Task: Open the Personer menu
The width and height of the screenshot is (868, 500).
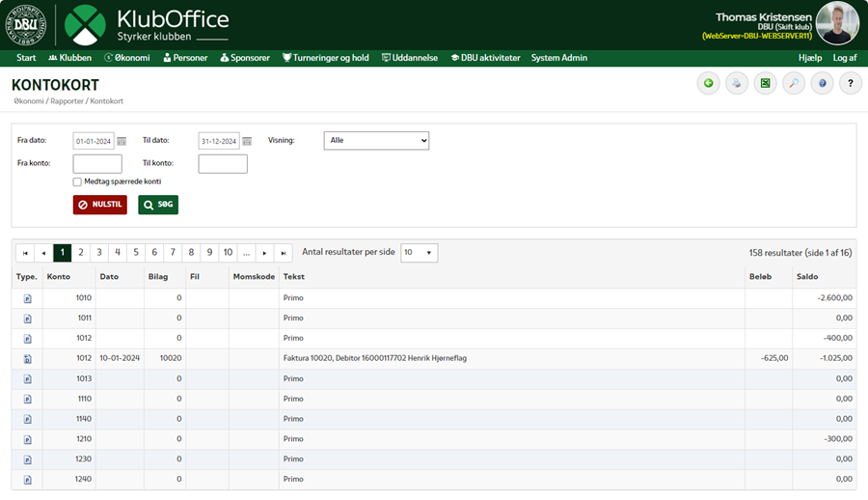Action: tap(185, 58)
